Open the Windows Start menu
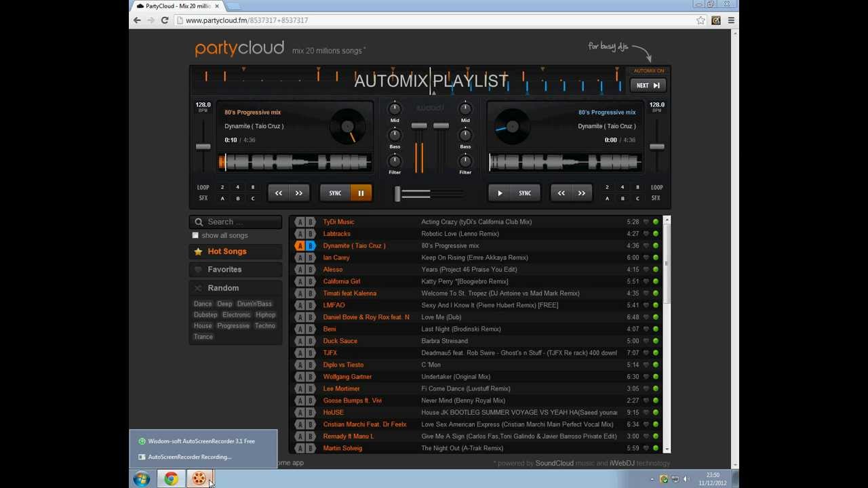868x488 pixels. tap(142, 479)
